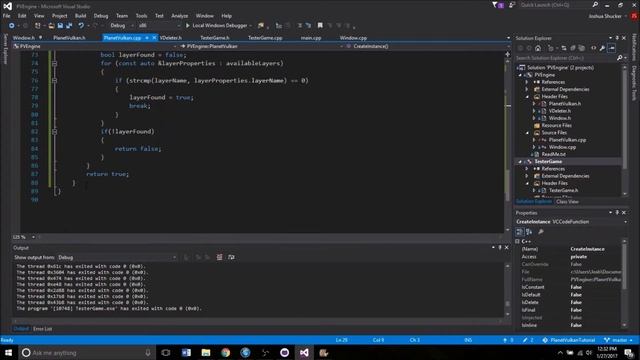Click the Navigate Backward icon in toolbar
Viewport: 640px width, 360px height.
tap(11, 26)
